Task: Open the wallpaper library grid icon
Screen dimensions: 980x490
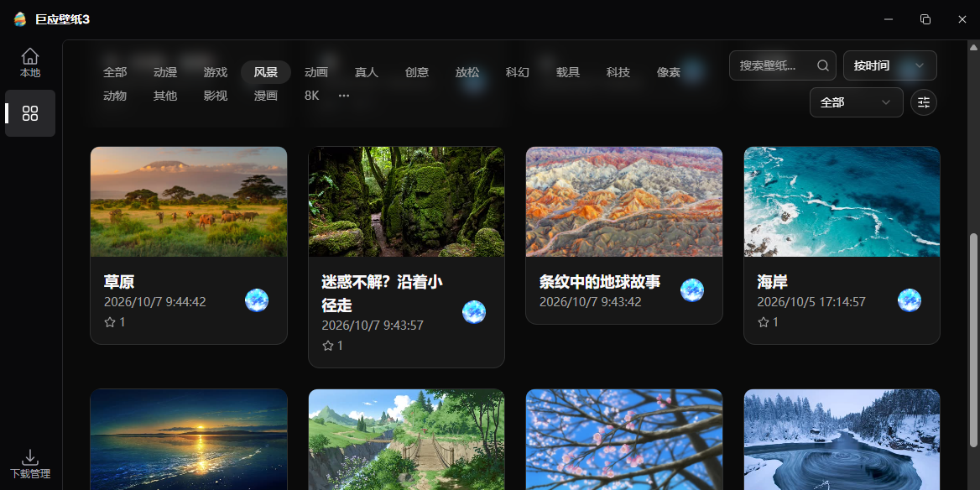Action: coord(30,113)
